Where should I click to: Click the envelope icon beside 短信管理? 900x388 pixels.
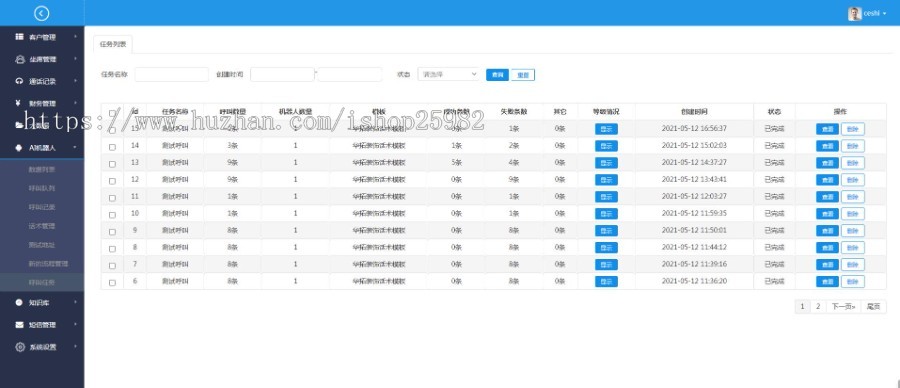click(x=20, y=324)
